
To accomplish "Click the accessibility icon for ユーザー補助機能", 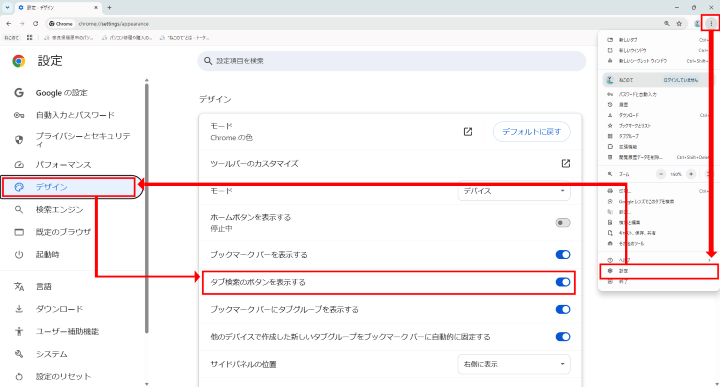I will 19,331.
